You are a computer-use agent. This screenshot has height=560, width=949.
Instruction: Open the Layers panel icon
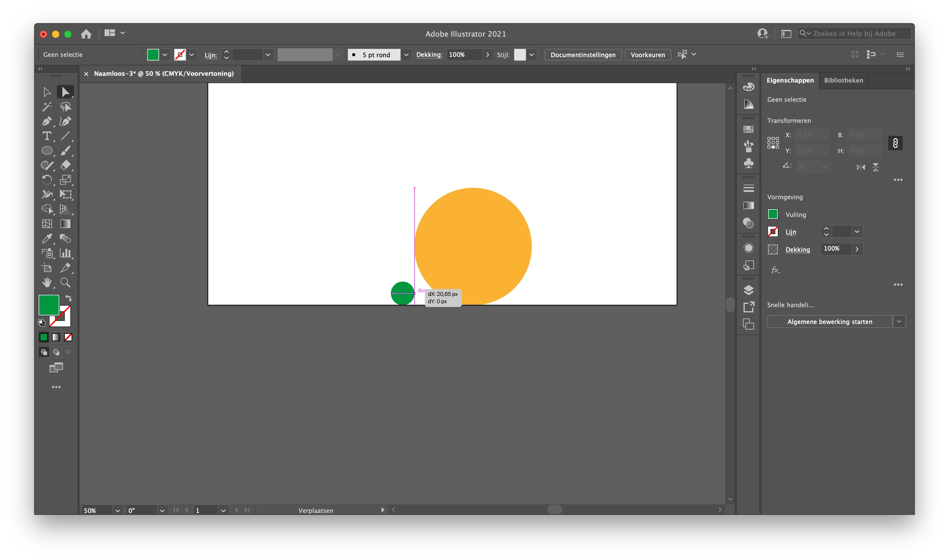[748, 290]
